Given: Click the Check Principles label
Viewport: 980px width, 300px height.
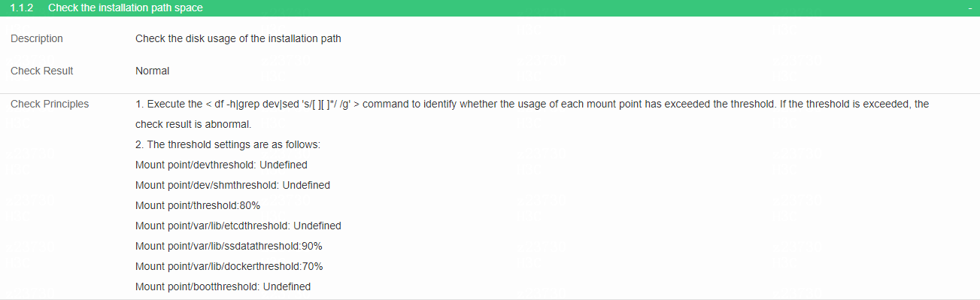Looking at the screenshot, I should (x=50, y=104).
